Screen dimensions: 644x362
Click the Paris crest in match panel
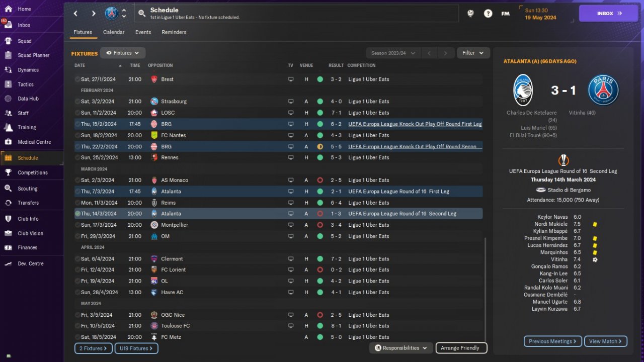point(603,90)
